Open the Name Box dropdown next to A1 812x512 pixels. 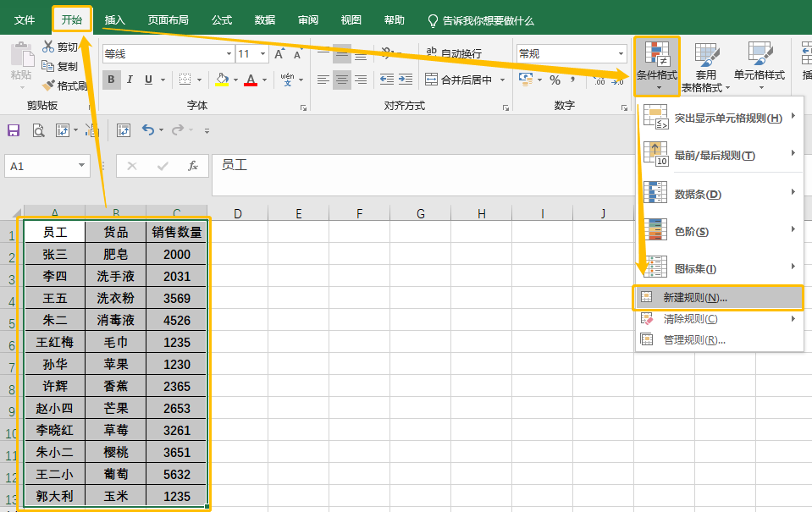(x=81, y=166)
